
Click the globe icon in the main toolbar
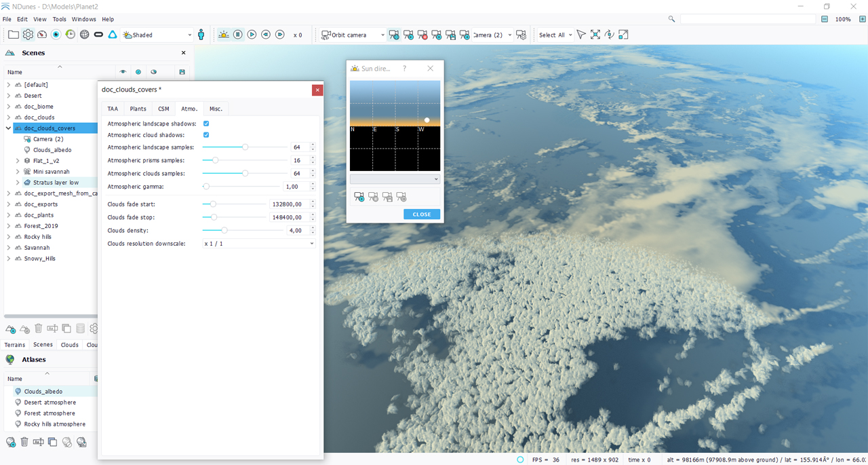tap(85, 35)
